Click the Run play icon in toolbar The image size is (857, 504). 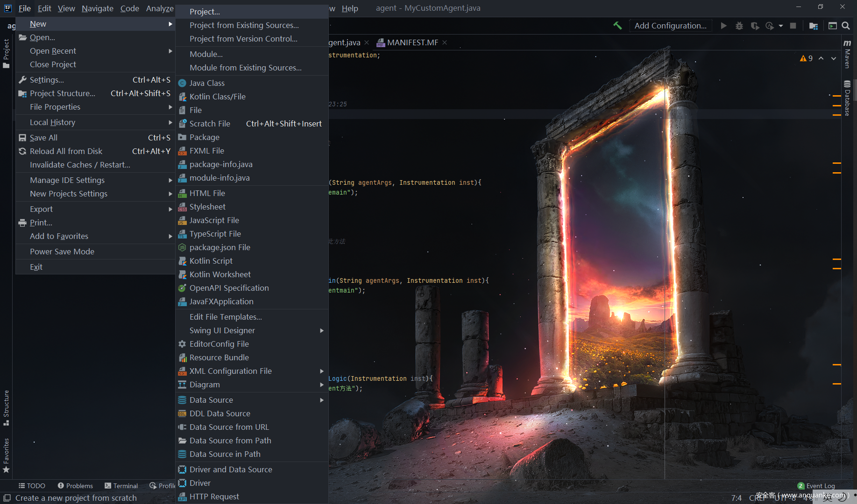[x=723, y=26]
